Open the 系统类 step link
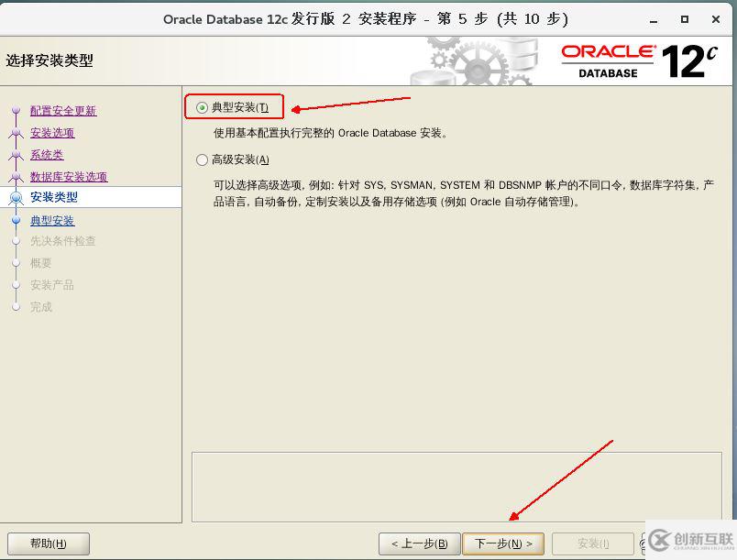The width and height of the screenshot is (737, 560). (47, 155)
